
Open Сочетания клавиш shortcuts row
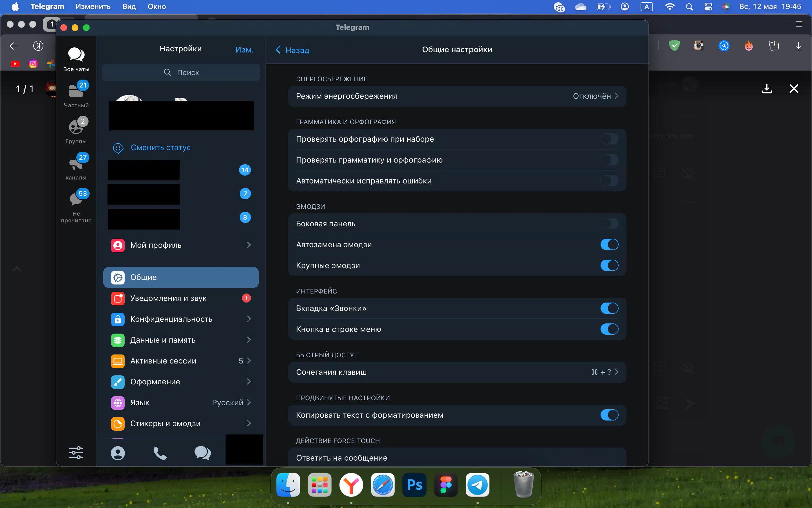click(457, 372)
